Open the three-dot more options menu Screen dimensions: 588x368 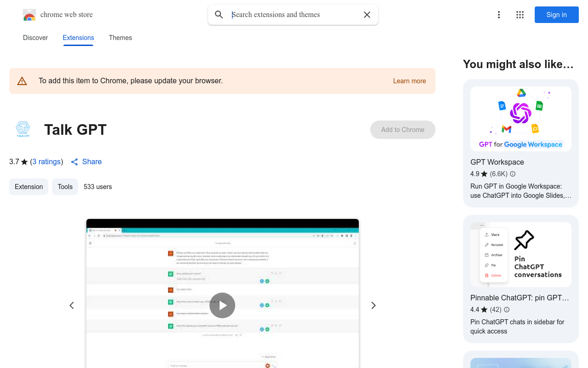click(x=499, y=15)
